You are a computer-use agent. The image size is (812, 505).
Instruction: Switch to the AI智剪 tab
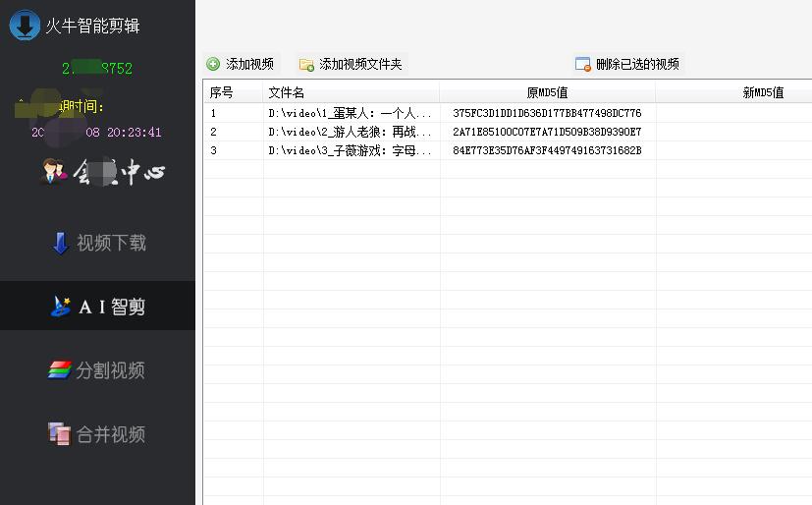98,306
